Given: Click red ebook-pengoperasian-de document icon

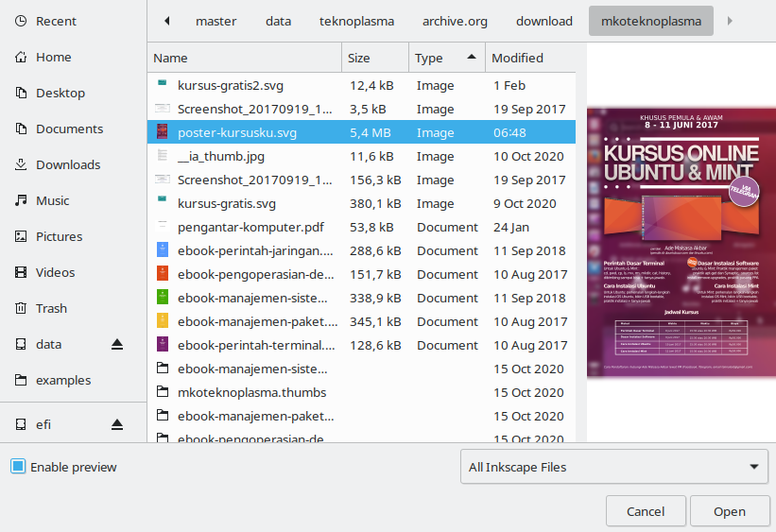Looking at the screenshot, I should pyautogui.click(x=163, y=274).
